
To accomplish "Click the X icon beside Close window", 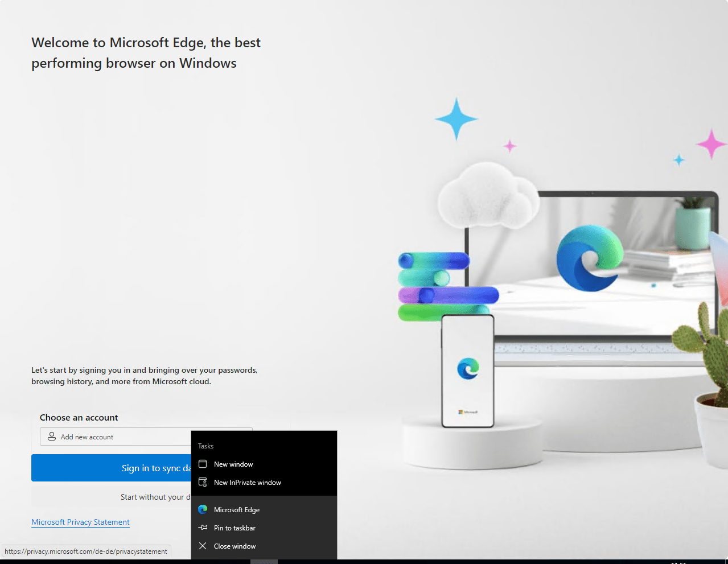I will tap(203, 546).
